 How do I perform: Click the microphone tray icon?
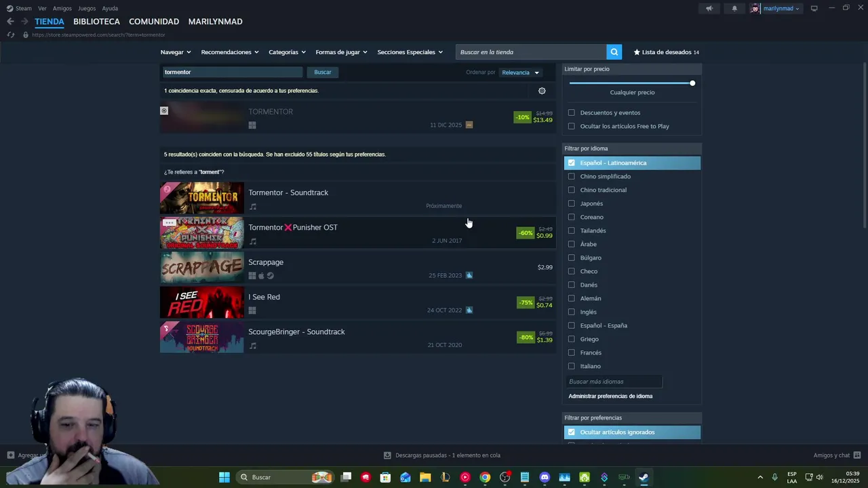774,477
